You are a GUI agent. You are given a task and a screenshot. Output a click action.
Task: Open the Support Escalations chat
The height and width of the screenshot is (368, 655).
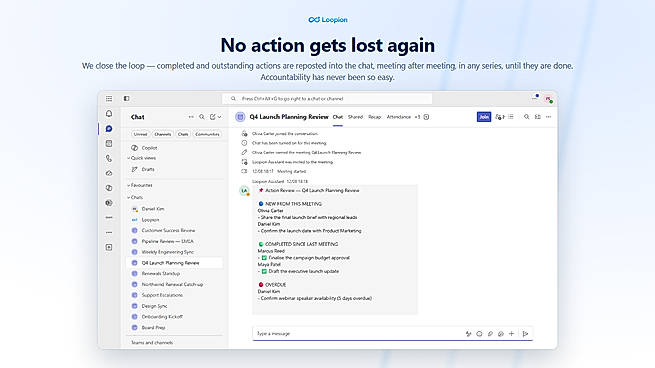coord(175,295)
